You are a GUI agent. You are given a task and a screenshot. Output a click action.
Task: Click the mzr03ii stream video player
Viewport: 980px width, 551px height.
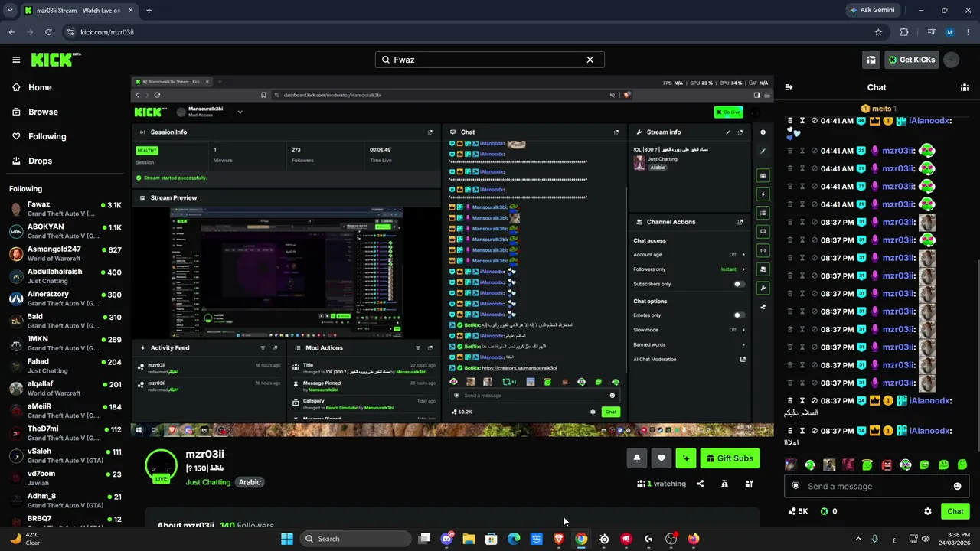(452, 256)
